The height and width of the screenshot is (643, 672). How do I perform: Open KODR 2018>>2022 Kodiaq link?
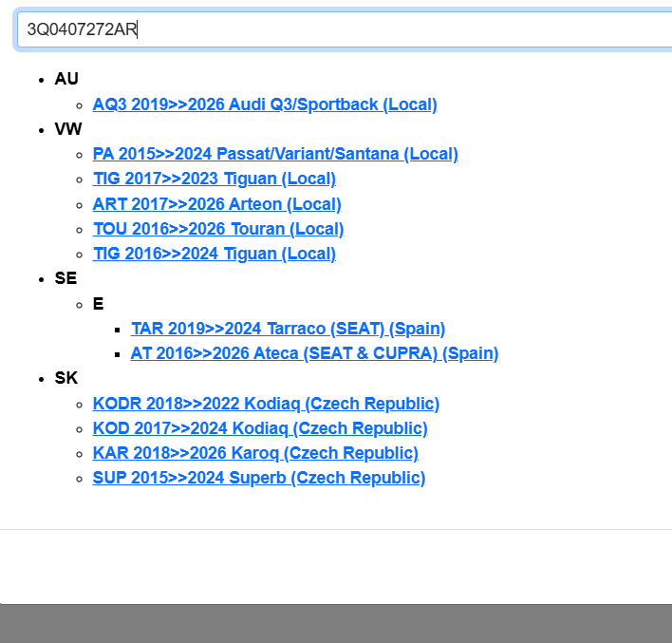tap(266, 404)
